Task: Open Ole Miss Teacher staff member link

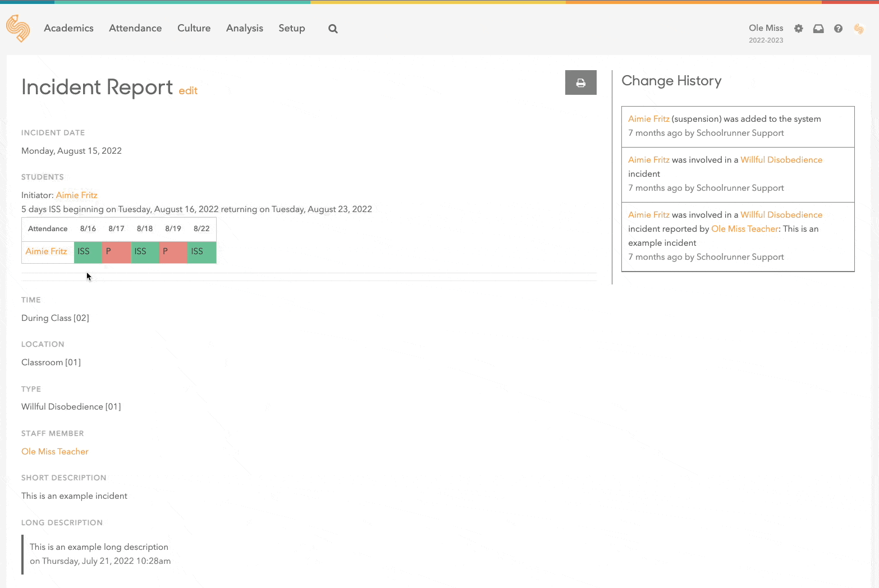Action: pyautogui.click(x=55, y=452)
